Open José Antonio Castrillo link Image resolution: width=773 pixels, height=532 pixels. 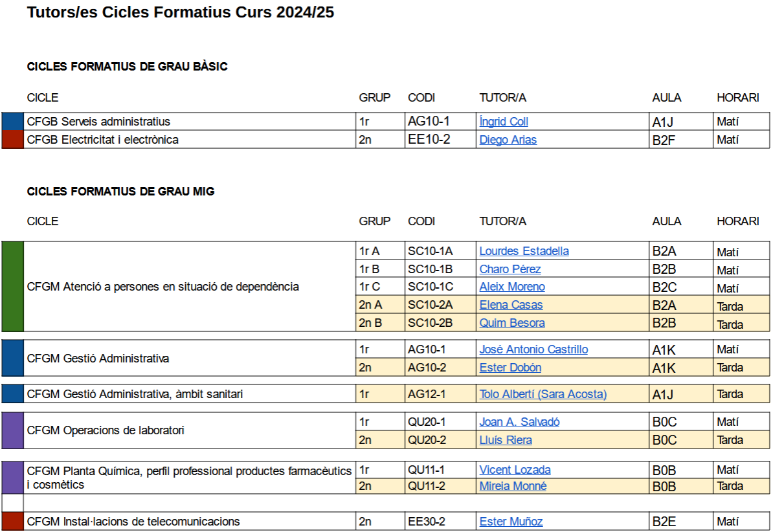pos(533,349)
